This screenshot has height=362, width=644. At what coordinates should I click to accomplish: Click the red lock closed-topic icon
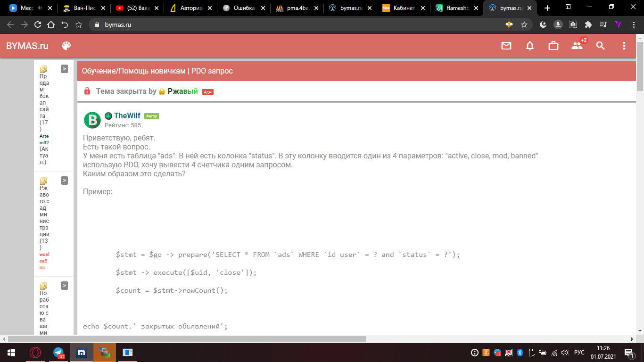pos(87,91)
